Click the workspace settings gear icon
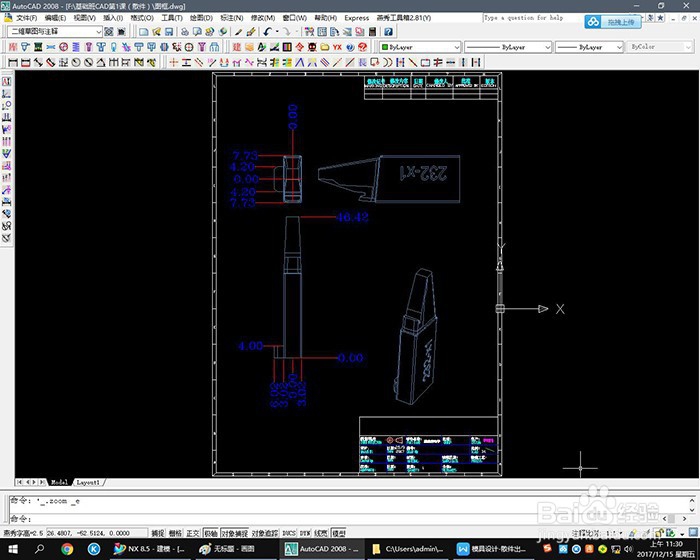The image size is (700, 560). pos(109,32)
